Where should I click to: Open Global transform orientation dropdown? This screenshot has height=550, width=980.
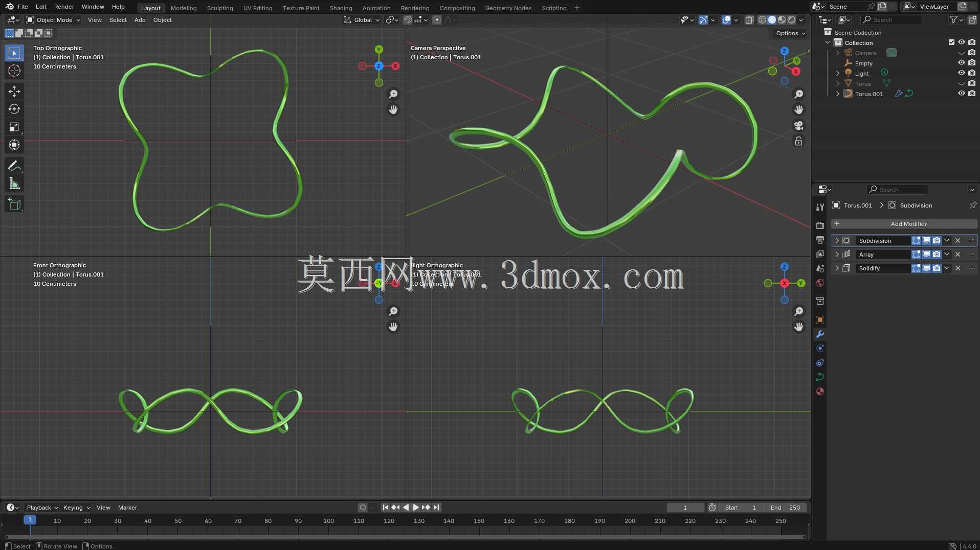coord(362,20)
